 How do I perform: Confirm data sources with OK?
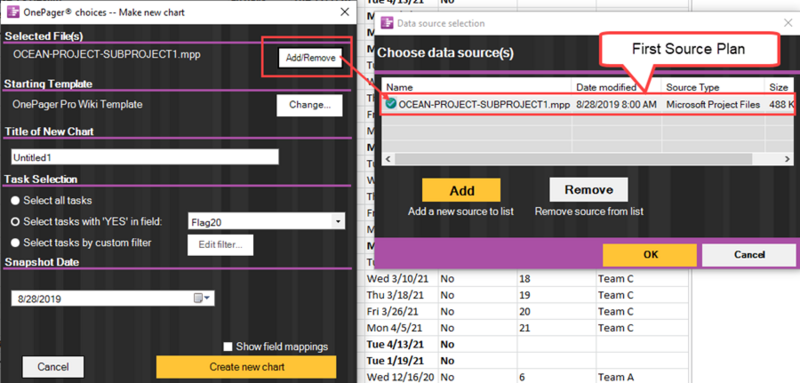click(649, 255)
